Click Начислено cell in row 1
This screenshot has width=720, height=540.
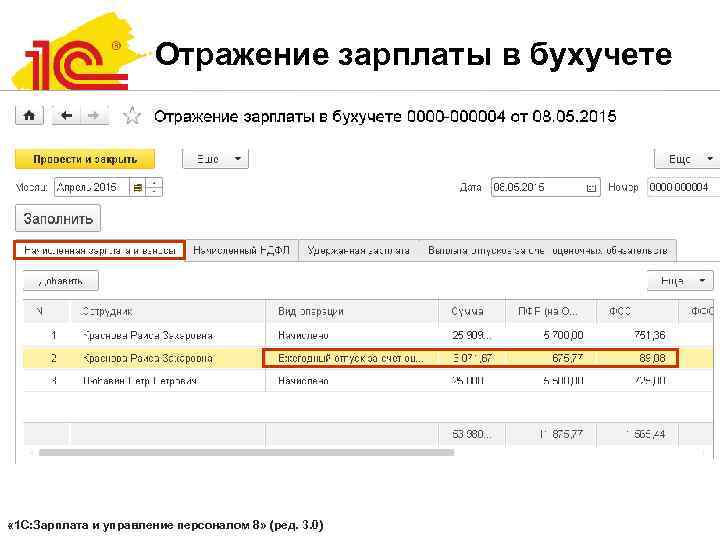303,336
